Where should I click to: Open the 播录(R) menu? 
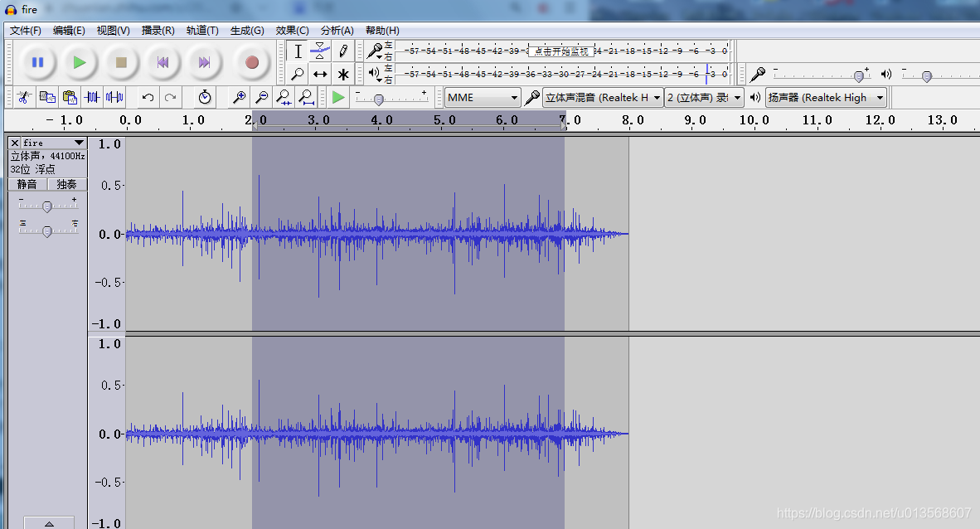click(x=158, y=31)
